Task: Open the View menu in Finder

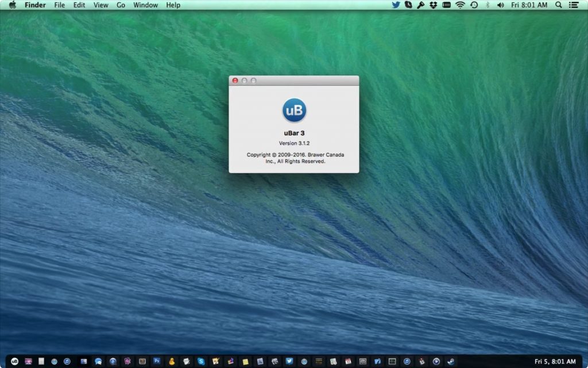Action: pos(101,5)
